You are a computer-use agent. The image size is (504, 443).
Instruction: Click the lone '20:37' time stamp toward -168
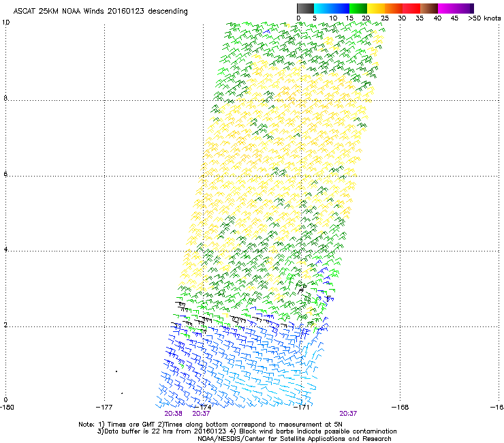tap(348, 414)
